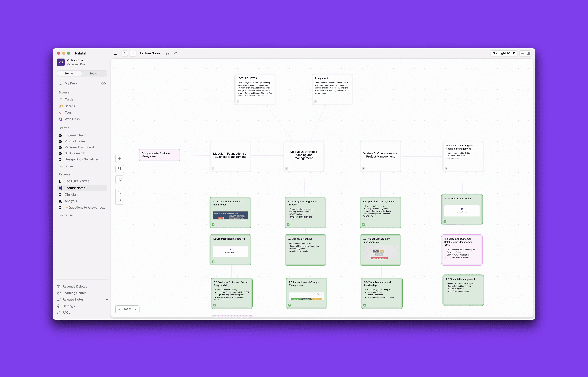588x377 pixels.
Task: Open the Learning Center link
Action: pyautogui.click(x=74, y=293)
